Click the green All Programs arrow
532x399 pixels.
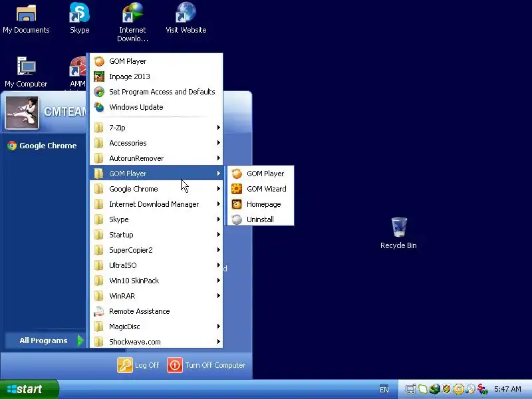(x=80, y=340)
